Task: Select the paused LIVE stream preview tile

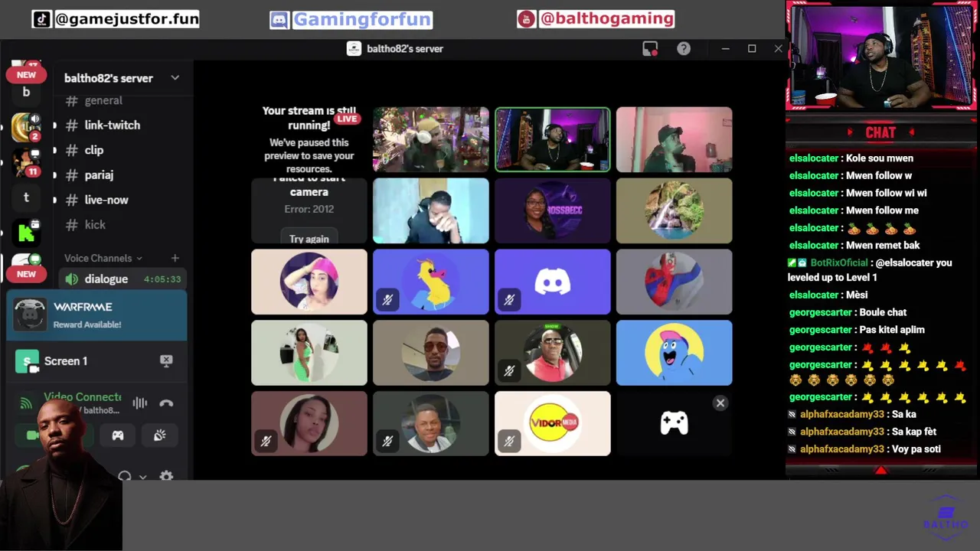Action: [x=309, y=140]
